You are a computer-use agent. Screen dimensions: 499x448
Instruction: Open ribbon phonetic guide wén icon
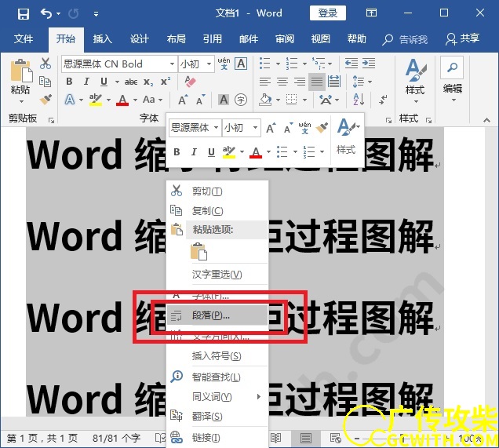click(224, 64)
